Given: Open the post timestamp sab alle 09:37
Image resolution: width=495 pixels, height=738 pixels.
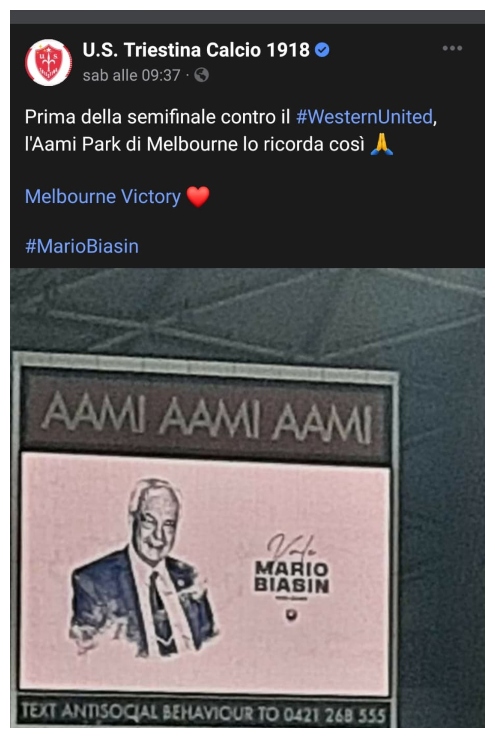Looking at the screenshot, I should coord(132,75).
